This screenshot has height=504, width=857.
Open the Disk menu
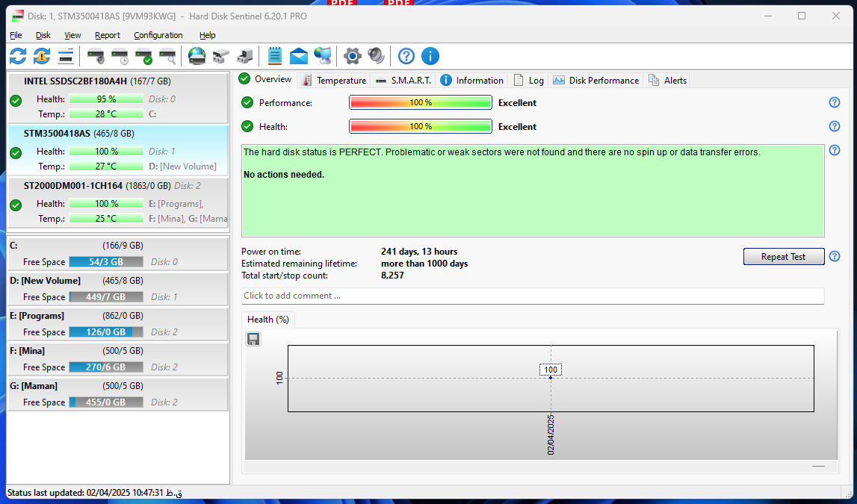[43, 35]
